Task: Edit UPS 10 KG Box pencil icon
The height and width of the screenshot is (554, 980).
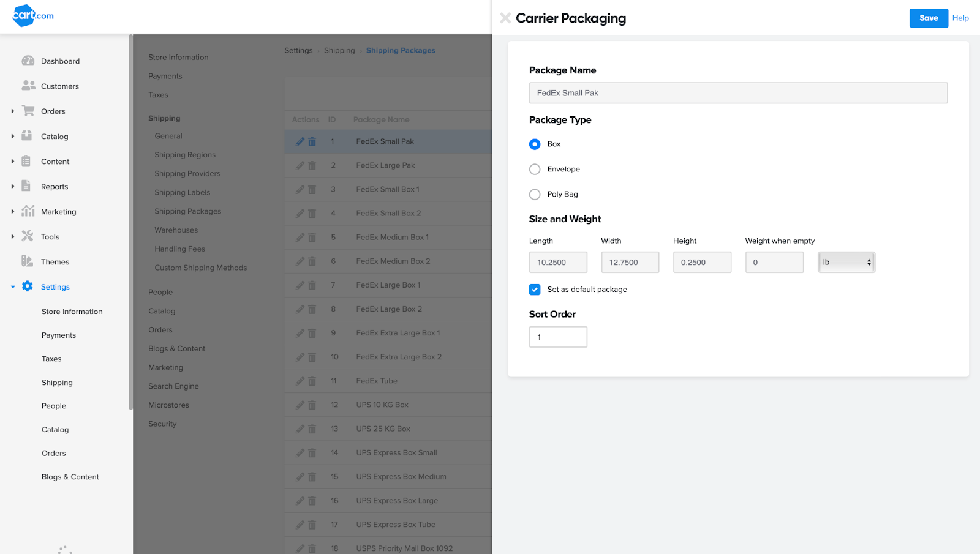Action: coord(300,405)
